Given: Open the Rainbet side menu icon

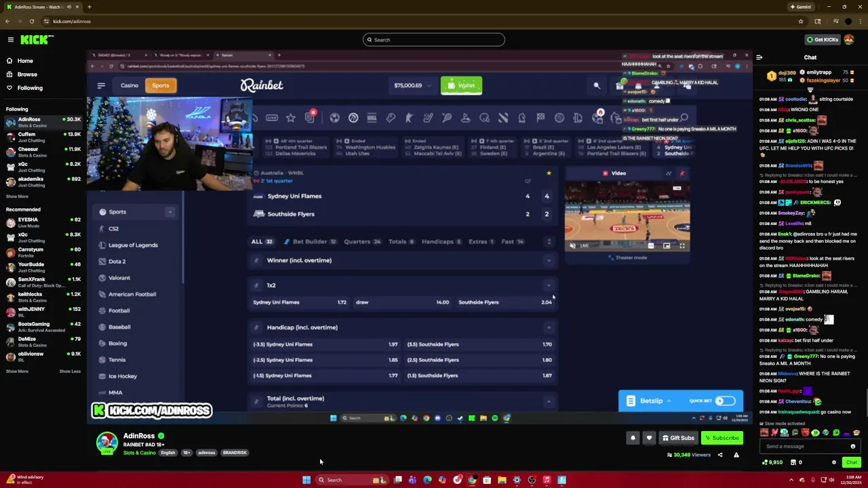Looking at the screenshot, I should (101, 85).
